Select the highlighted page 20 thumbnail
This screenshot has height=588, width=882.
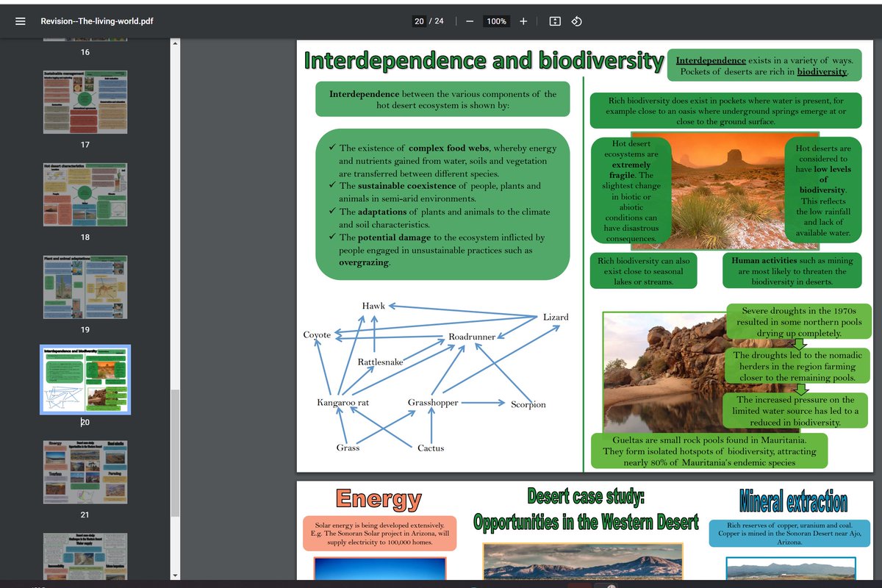click(x=85, y=379)
